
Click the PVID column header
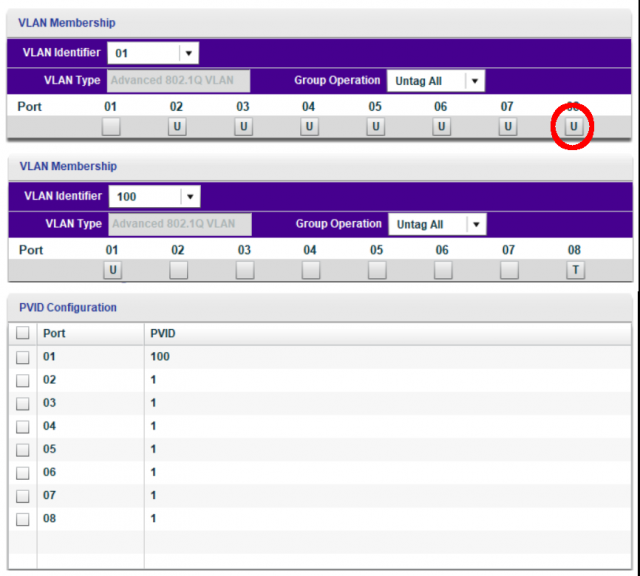163,333
